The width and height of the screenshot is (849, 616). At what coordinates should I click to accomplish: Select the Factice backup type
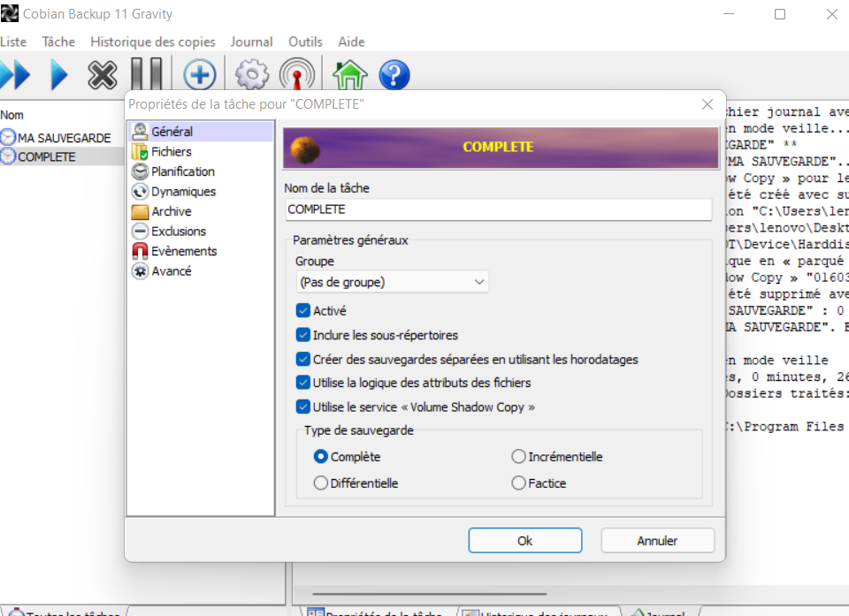pyautogui.click(x=518, y=483)
